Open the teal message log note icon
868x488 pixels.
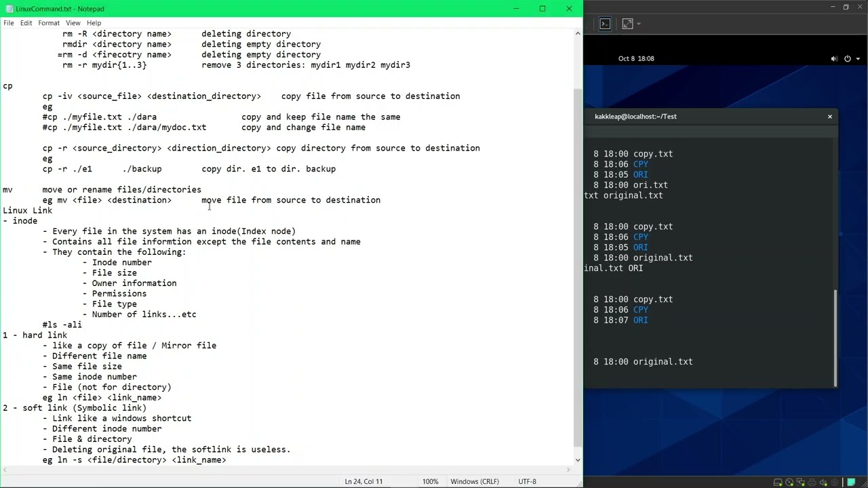coord(851,483)
